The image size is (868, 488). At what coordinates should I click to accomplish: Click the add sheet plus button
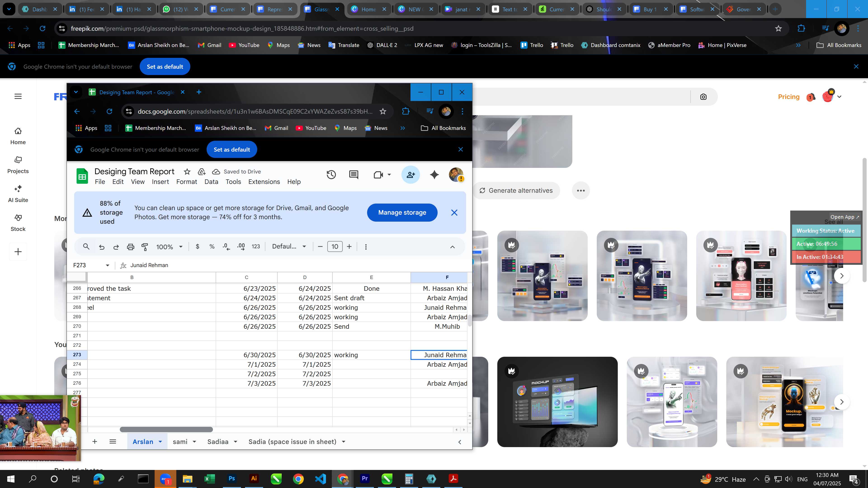95,441
